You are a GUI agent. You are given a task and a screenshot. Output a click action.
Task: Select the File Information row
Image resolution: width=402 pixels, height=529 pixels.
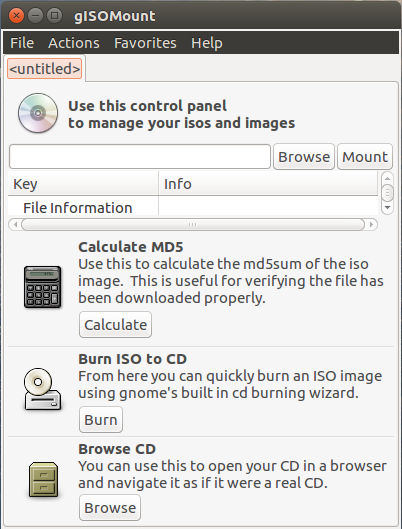193,207
